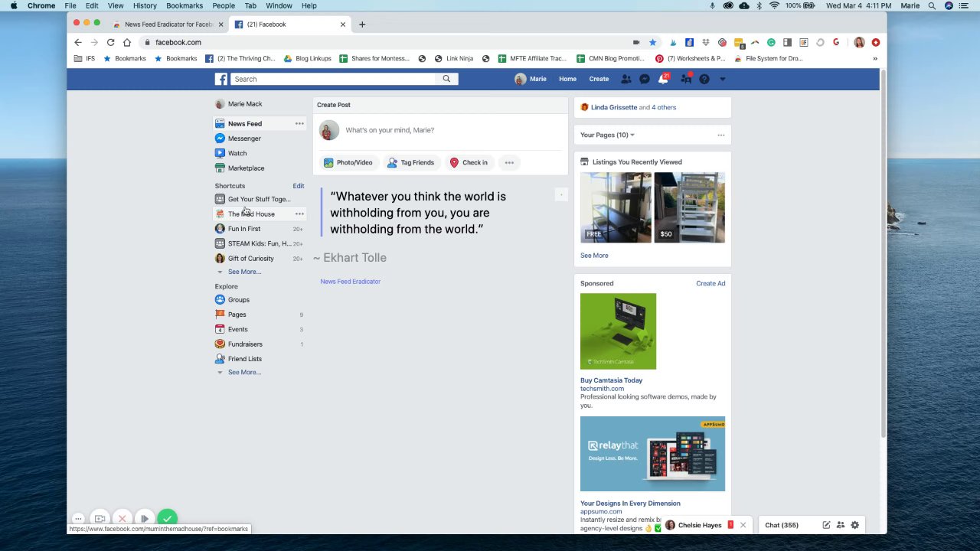Open more post options ellipsis
The height and width of the screenshot is (551, 980).
tap(509, 162)
